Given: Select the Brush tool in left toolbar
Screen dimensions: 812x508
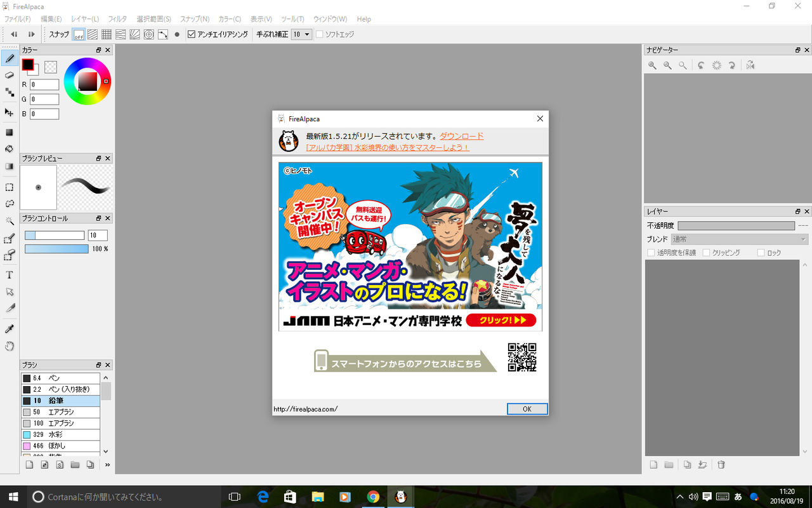Looking at the screenshot, I should pos(10,58).
